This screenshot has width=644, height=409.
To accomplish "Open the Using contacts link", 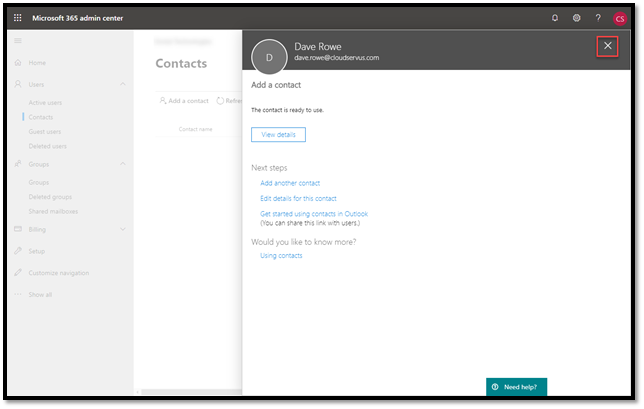I will (x=281, y=255).
